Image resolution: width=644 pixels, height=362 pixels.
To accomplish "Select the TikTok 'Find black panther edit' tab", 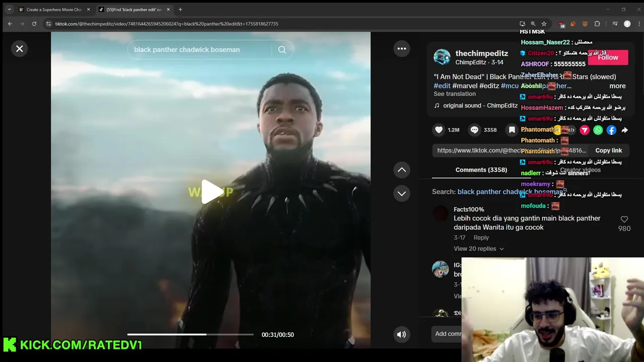I will click(x=134, y=10).
